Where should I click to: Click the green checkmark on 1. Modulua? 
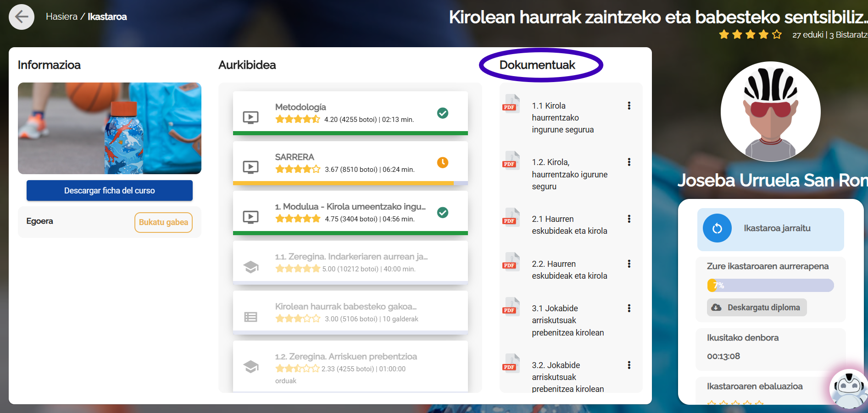[x=442, y=213]
